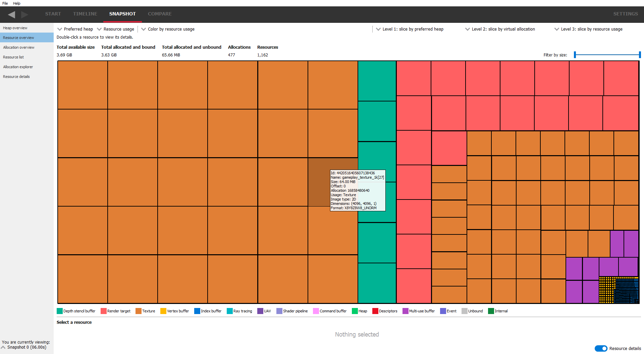Viewport: 644px width, 354px height.
Task: Open the COMPARE tab
Action: click(x=160, y=14)
